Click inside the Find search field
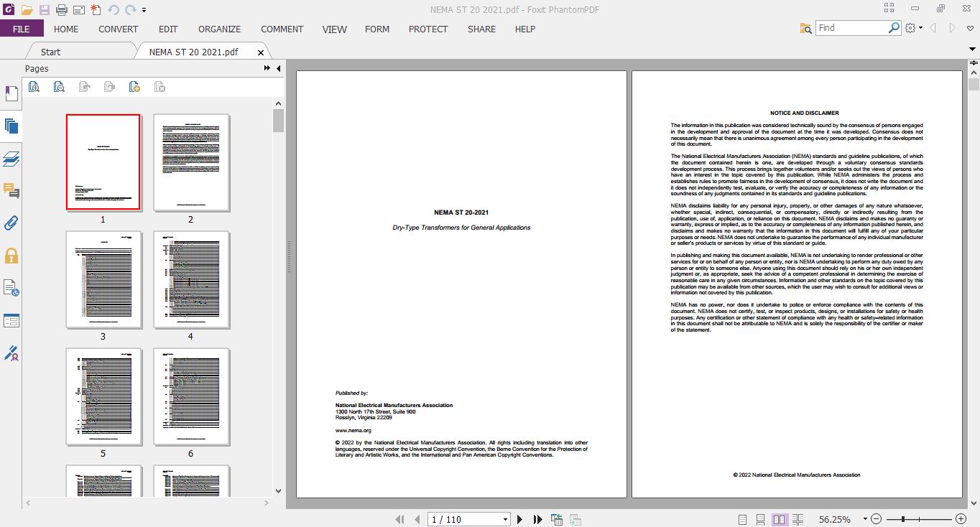This screenshot has width=980, height=527. pyautogui.click(x=851, y=28)
